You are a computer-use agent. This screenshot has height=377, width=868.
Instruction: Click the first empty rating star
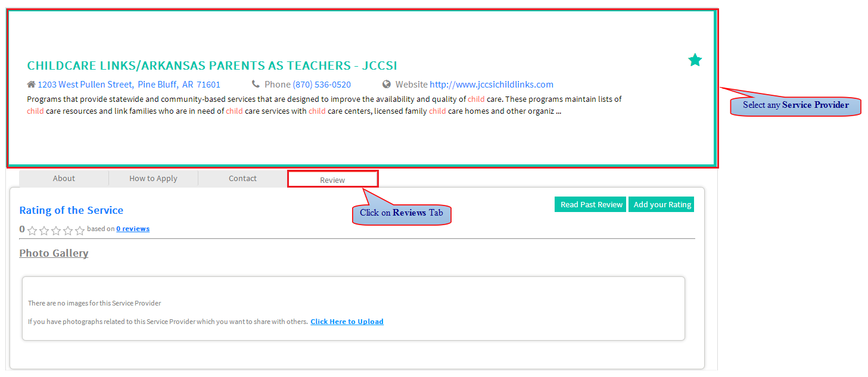[x=32, y=230]
